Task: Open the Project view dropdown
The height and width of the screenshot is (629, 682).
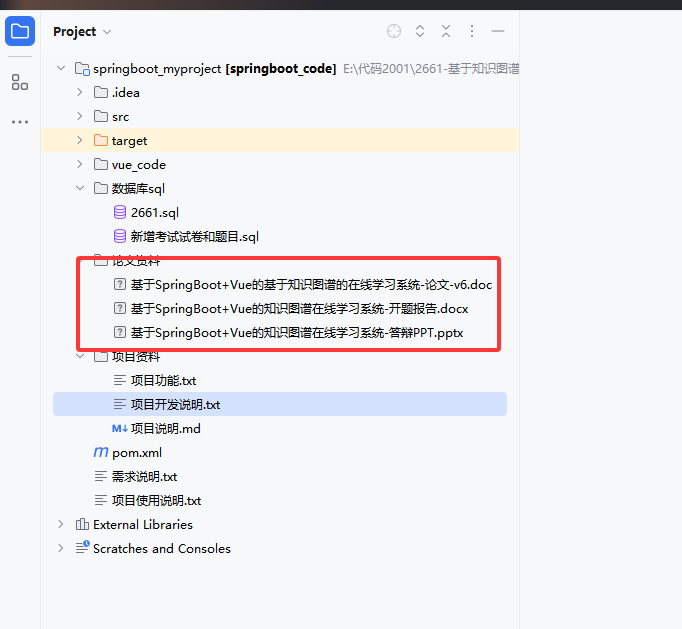Action: pyautogui.click(x=83, y=32)
